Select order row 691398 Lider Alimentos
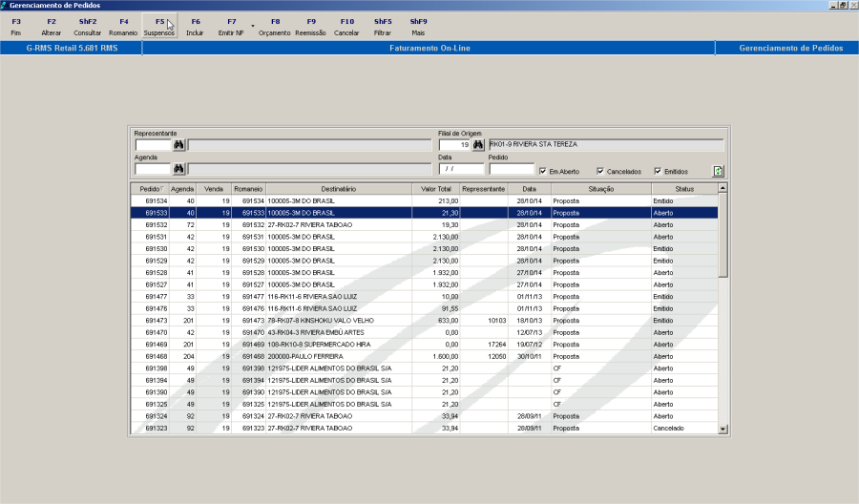This screenshot has height=504, width=859. [424, 368]
